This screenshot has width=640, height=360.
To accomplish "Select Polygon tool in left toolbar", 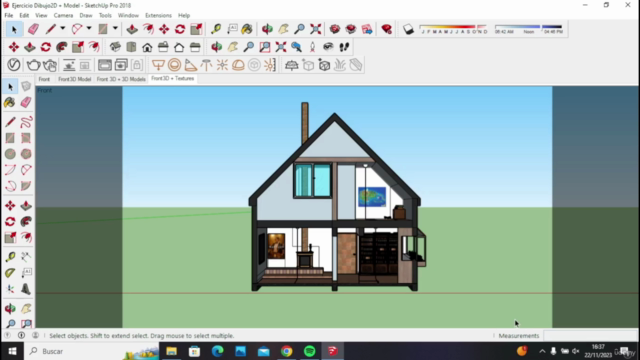I will (x=26, y=154).
